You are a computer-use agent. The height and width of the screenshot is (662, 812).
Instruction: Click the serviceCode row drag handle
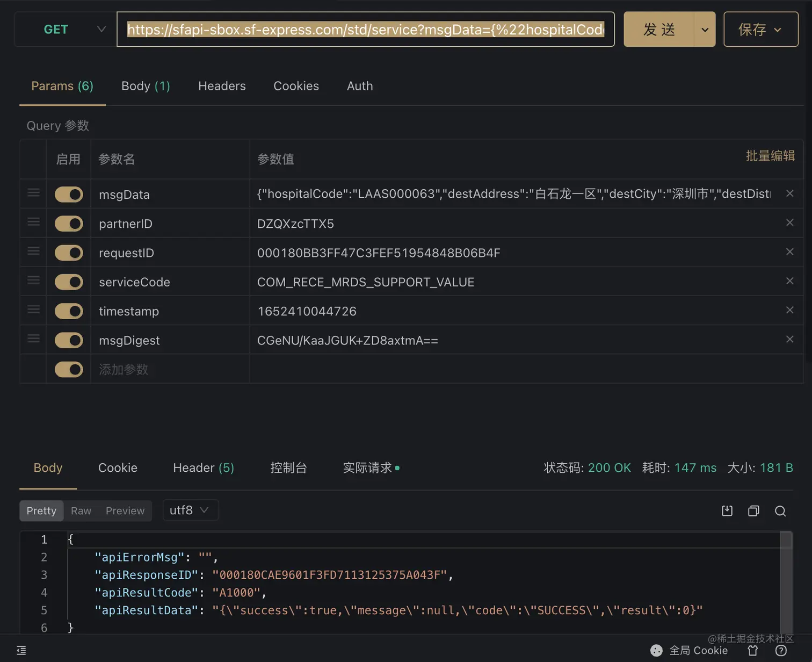pyautogui.click(x=33, y=280)
